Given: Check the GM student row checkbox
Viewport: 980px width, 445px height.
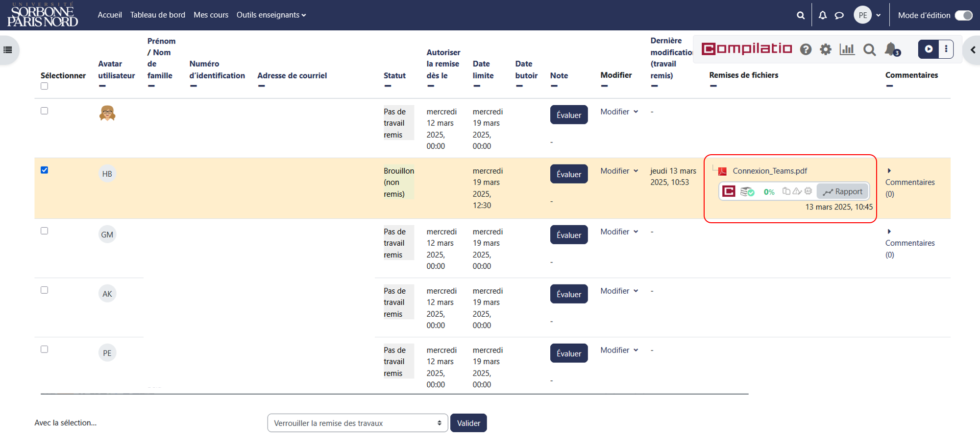Looking at the screenshot, I should [x=45, y=231].
